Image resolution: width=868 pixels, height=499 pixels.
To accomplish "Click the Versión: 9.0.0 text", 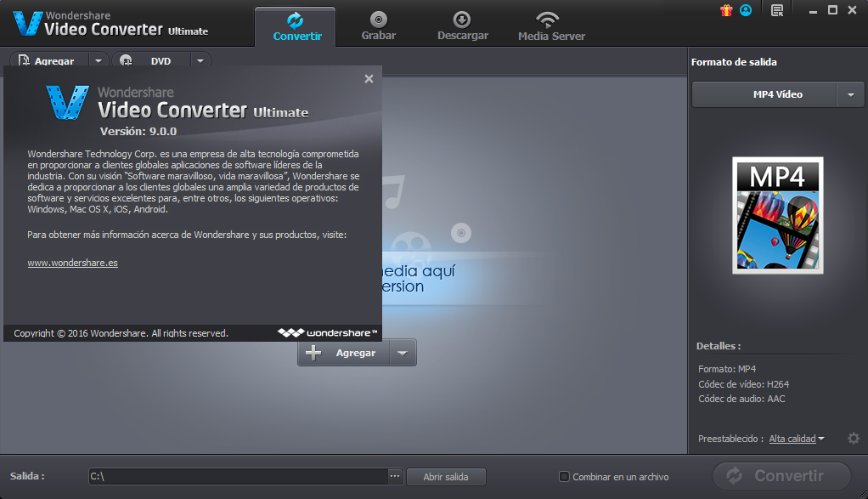I will click(x=138, y=131).
